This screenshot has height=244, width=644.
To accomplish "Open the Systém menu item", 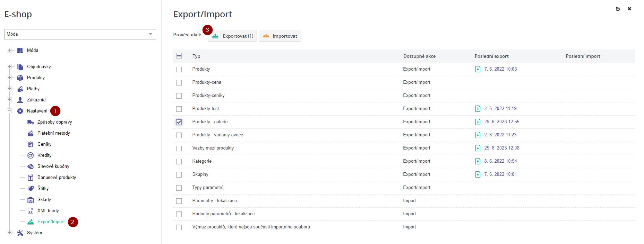I will 34,233.
